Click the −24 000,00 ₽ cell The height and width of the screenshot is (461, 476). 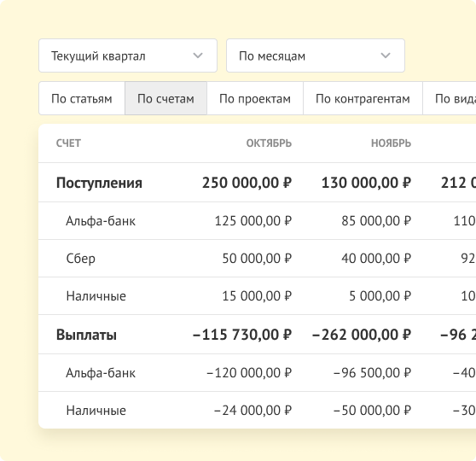(253, 411)
